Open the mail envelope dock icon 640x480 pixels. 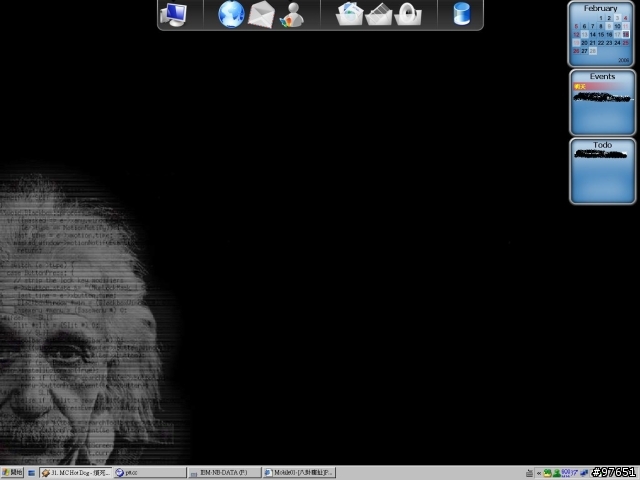click(x=261, y=14)
